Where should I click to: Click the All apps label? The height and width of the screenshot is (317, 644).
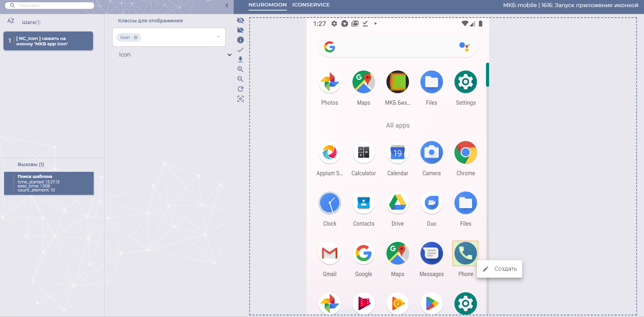(398, 125)
